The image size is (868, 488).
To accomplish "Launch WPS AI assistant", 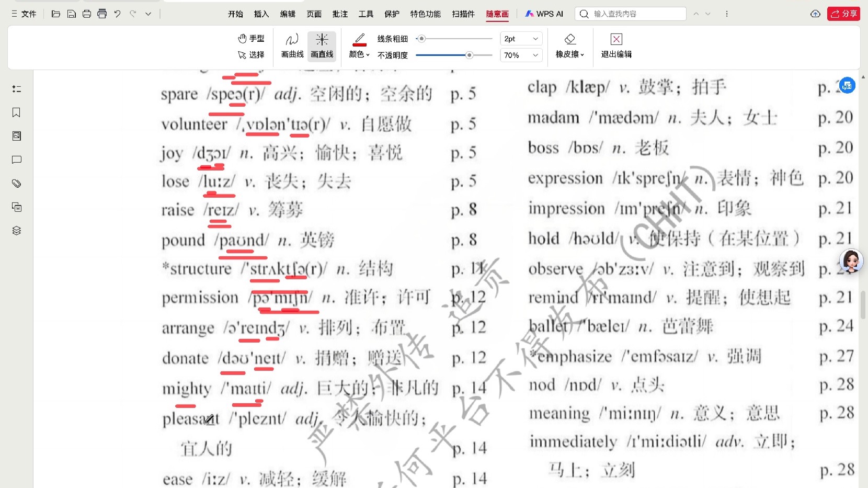I will coord(544,14).
